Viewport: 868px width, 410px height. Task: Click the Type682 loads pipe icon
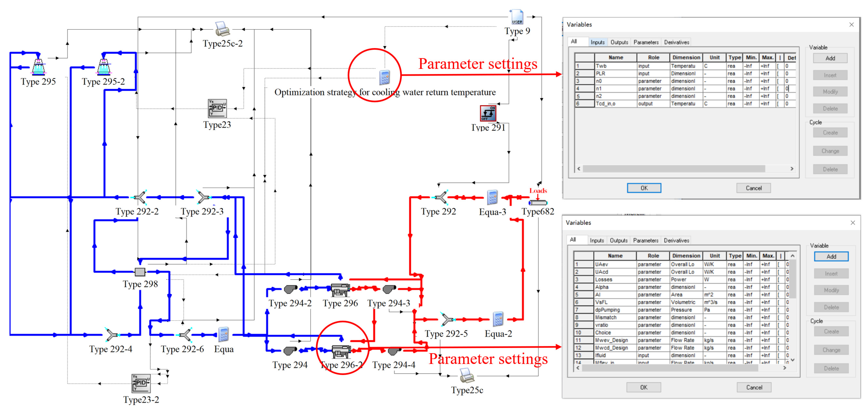pyautogui.click(x=538, y=203)
